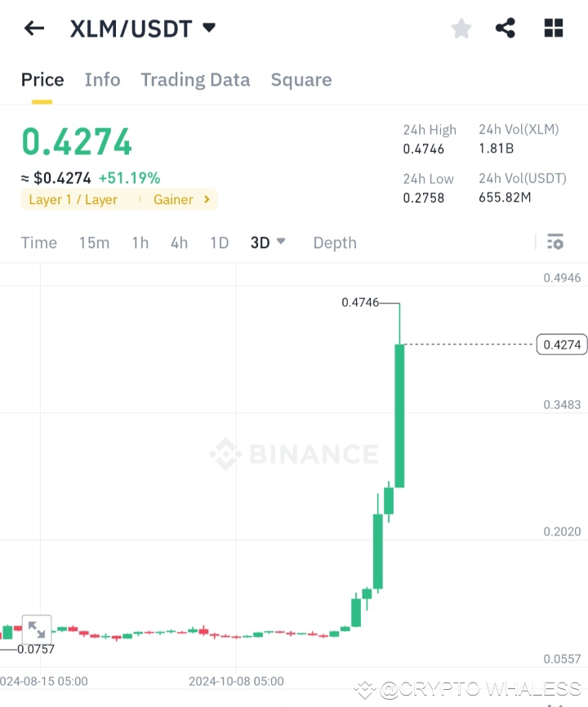
Task: Click the Info tab link
Action: tap(102, 79)
